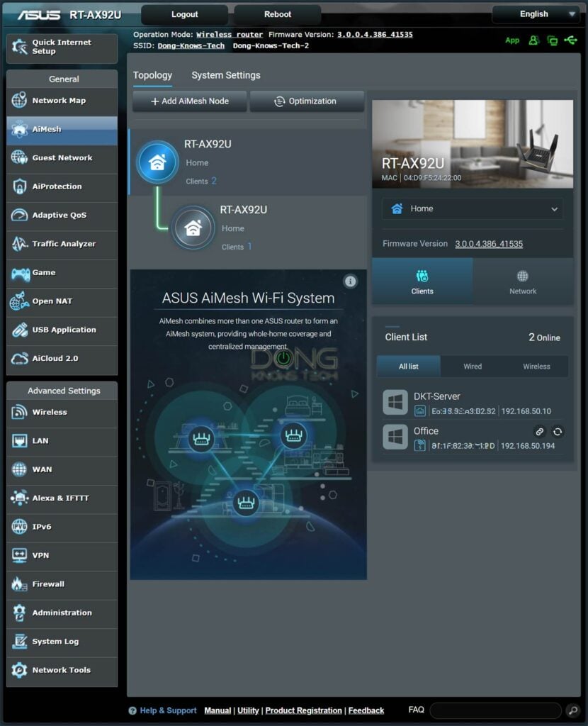Click the Wireless router operation mode link
Image resolution: width=588 pixels, height=726 pixels.
pyautogui.click(x=230, y=34)
